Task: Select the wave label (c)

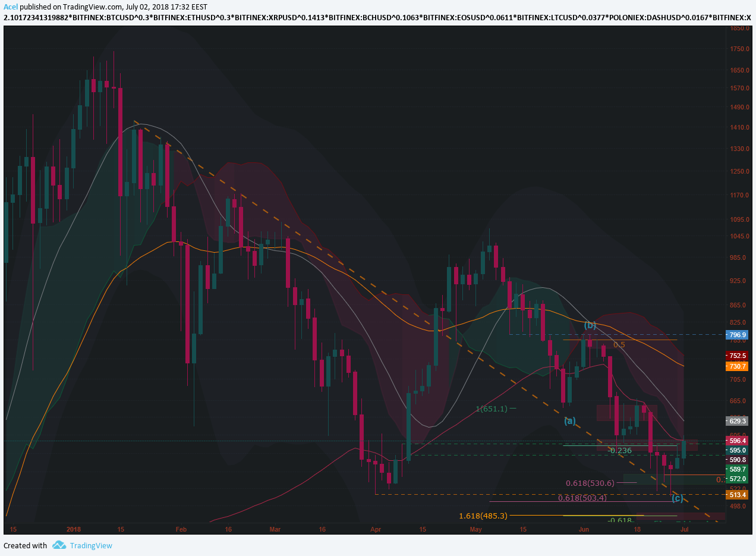Action: pos(677,498)
